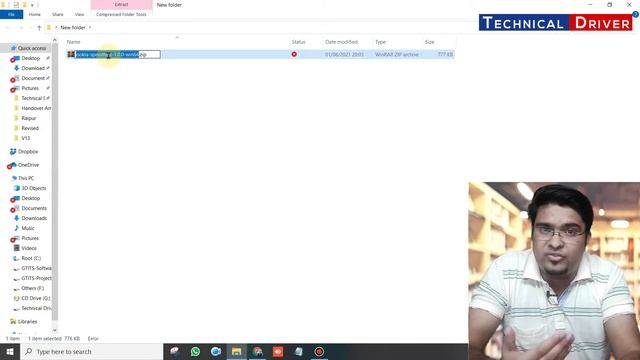Open pinned Download folder under Quick access
The image size is (640, 360).
[x=33, y=68]
